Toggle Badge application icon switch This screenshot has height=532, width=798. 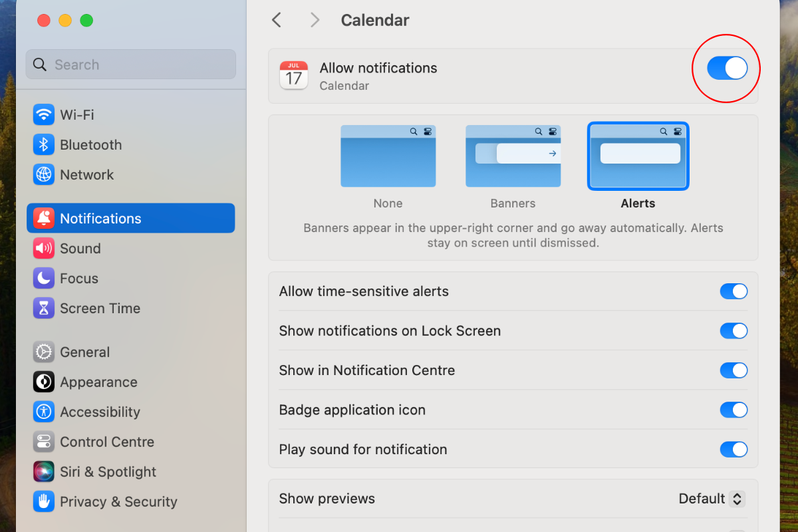733,410
